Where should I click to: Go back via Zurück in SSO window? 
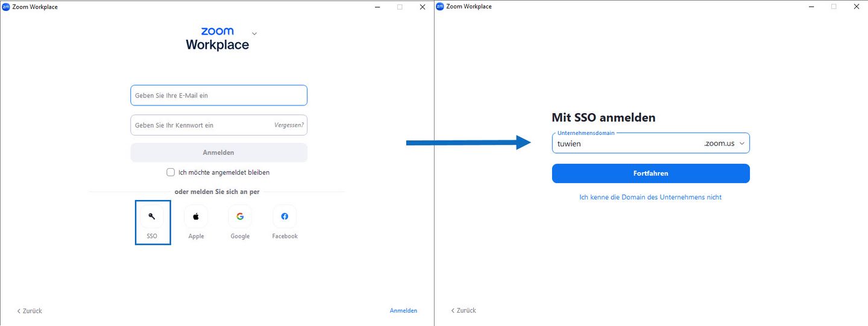(x=464, y=310)
